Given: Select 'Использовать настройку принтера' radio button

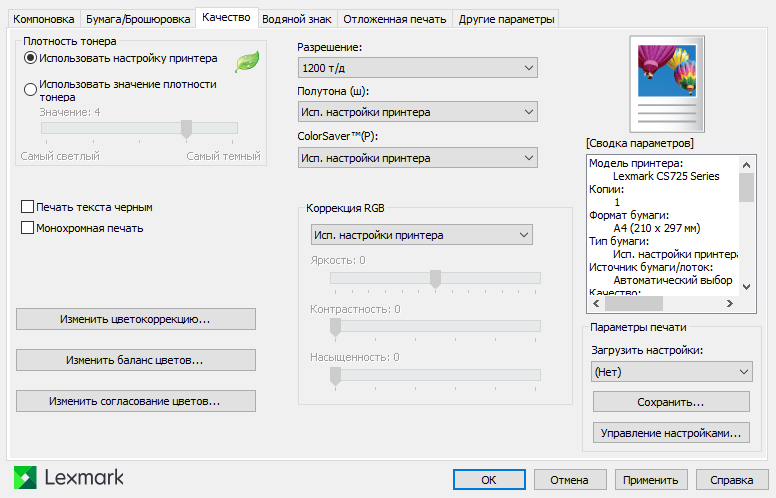Looking at the screenshot, I should tap(31, 58).
